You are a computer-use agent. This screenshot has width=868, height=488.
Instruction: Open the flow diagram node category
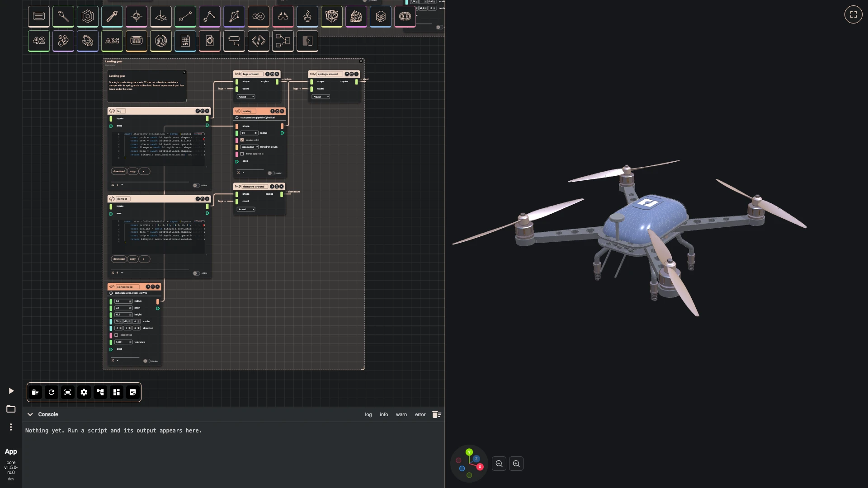point(283,41)
